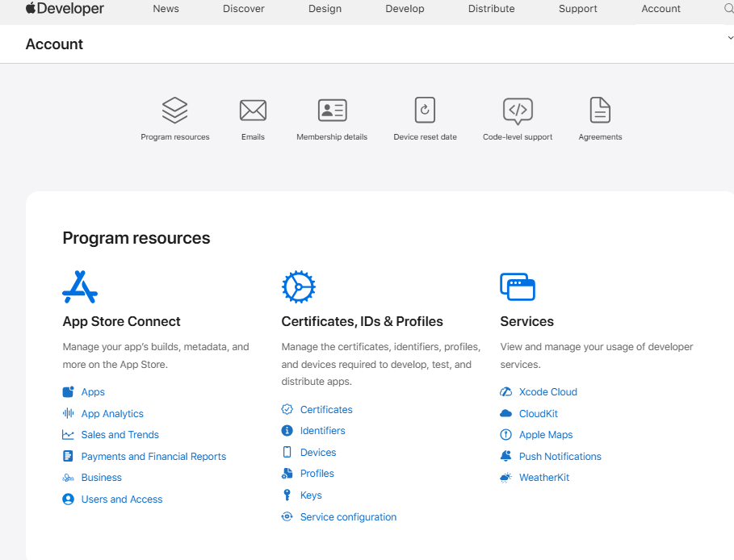Open Code-level support via the code icon
This screenshot has height=560, width=734.
click(x=518, y=110)
